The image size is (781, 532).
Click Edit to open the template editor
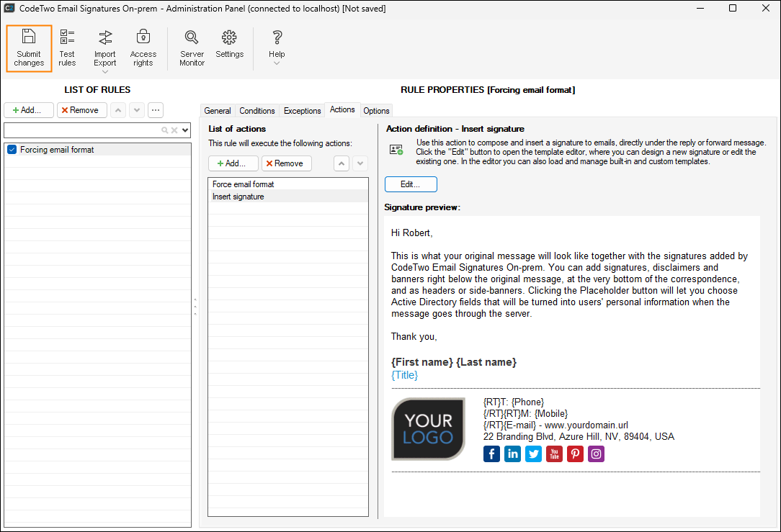click(x=411, y=184)
